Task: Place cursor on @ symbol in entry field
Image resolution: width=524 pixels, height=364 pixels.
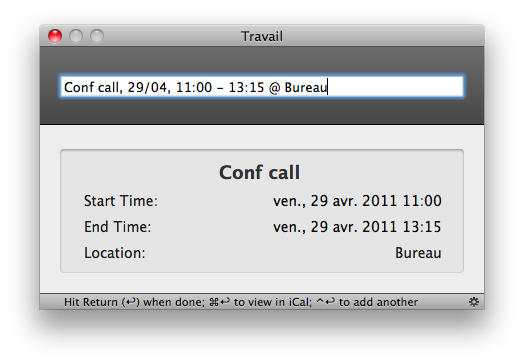Action: [274, 88]
